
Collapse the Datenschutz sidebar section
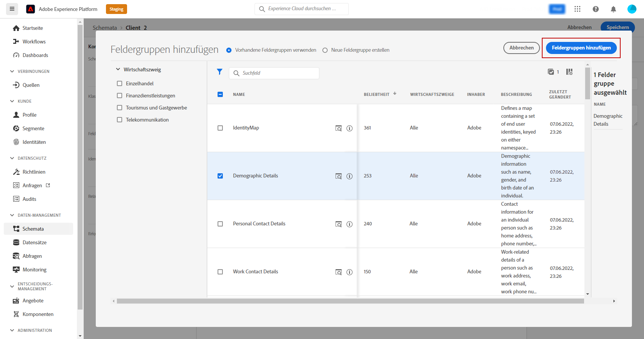point(12,158)
